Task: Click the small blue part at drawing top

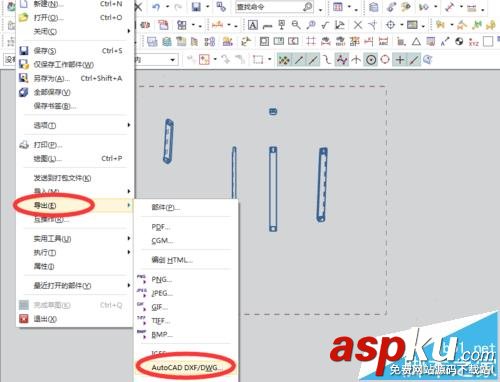Action: pyautogui.click(x=273, y=111)
